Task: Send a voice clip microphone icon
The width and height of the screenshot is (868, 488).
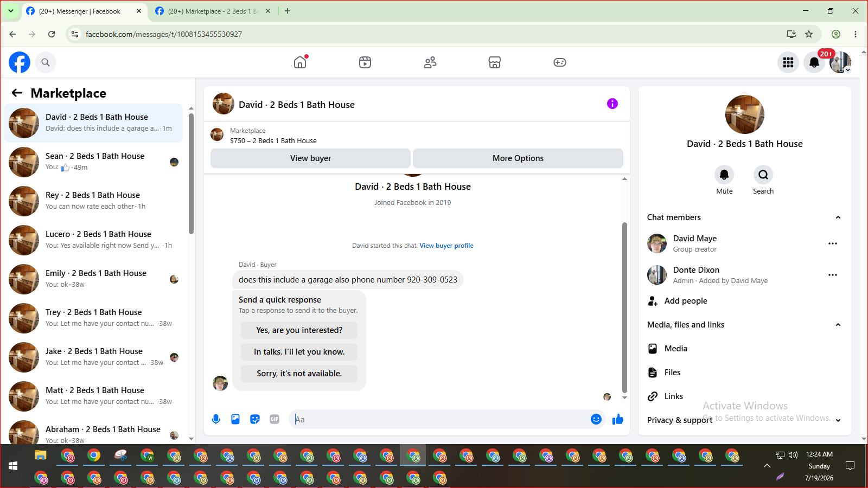Action: click(x=216, y=419)
